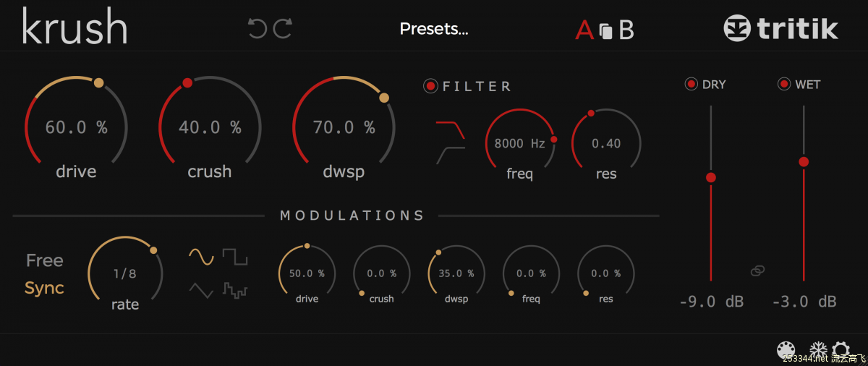Screen dimensions: 868x366
Task: Mute the WET signal toggle
Action: (784, 84)
